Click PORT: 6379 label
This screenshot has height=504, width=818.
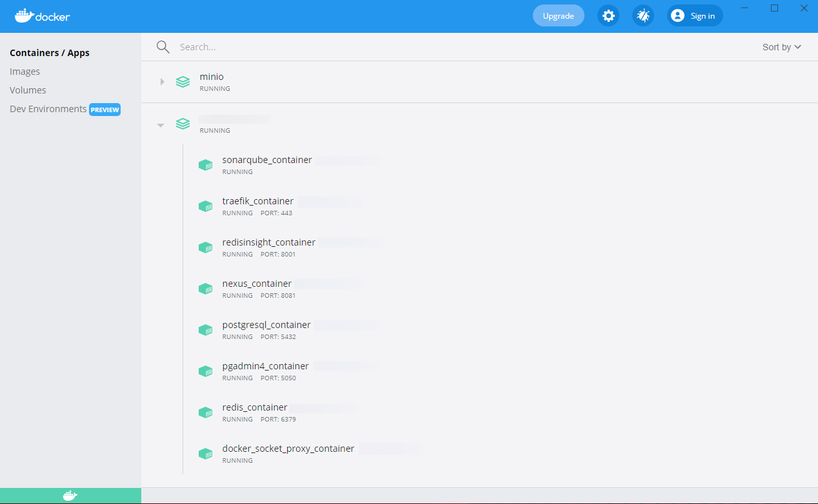[278, 420]
